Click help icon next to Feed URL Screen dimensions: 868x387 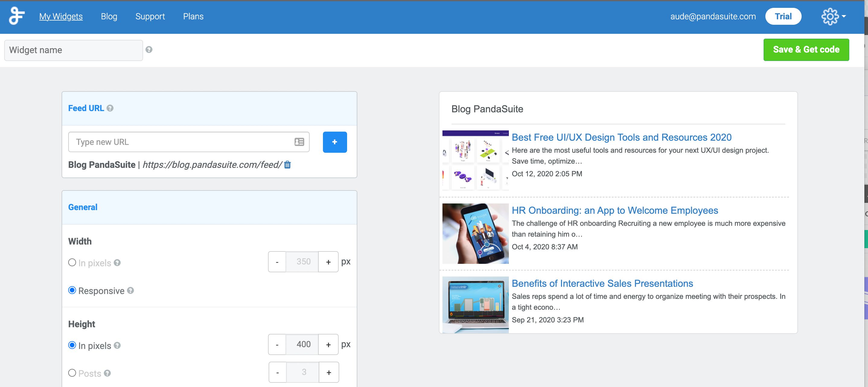pyautogui.click(x=110, y=108)
